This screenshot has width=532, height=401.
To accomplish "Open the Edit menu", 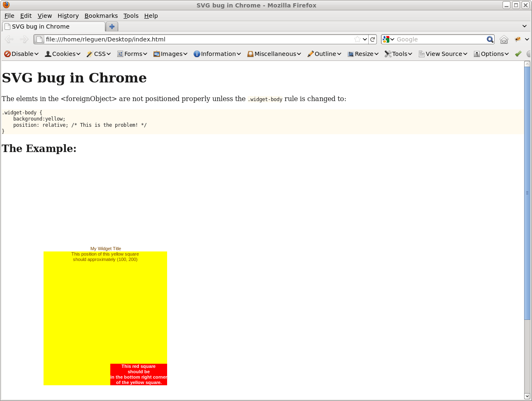I will pyautogui.click(x=26, y=16).
